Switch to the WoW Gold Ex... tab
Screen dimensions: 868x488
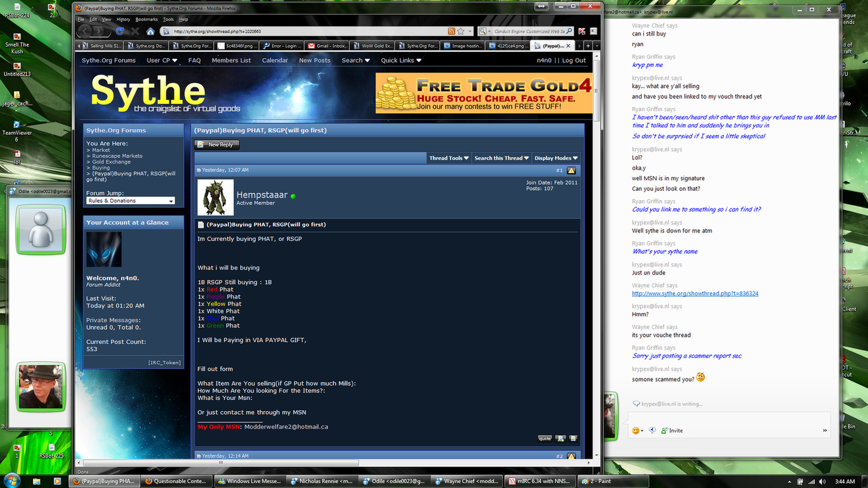pyautogui.click(x=372, y=46)
